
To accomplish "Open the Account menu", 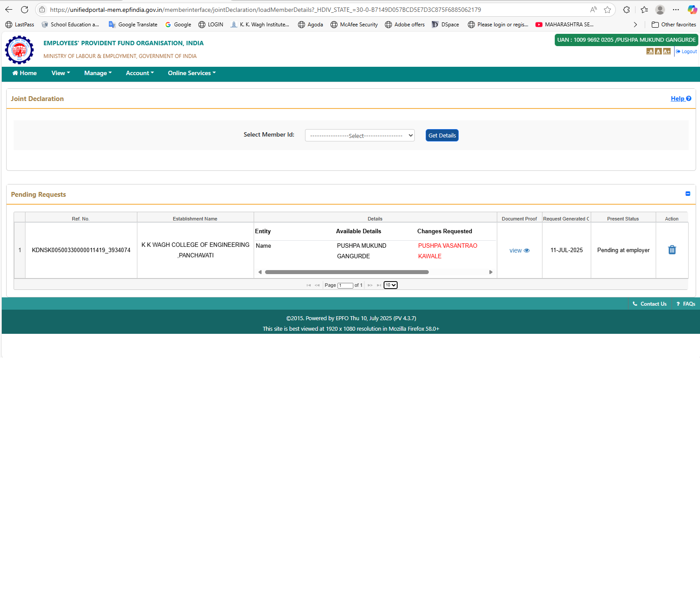I will [140, 73].
